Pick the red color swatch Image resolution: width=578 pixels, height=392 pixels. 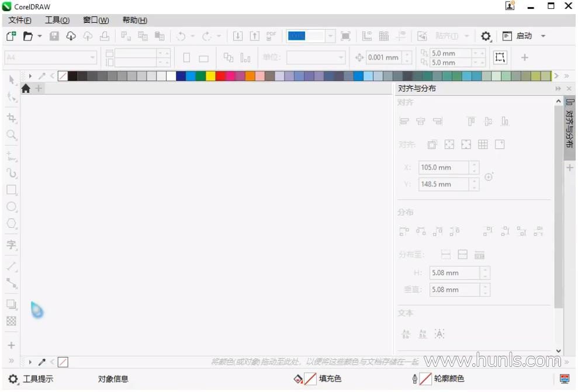click(x=220, y=76)
